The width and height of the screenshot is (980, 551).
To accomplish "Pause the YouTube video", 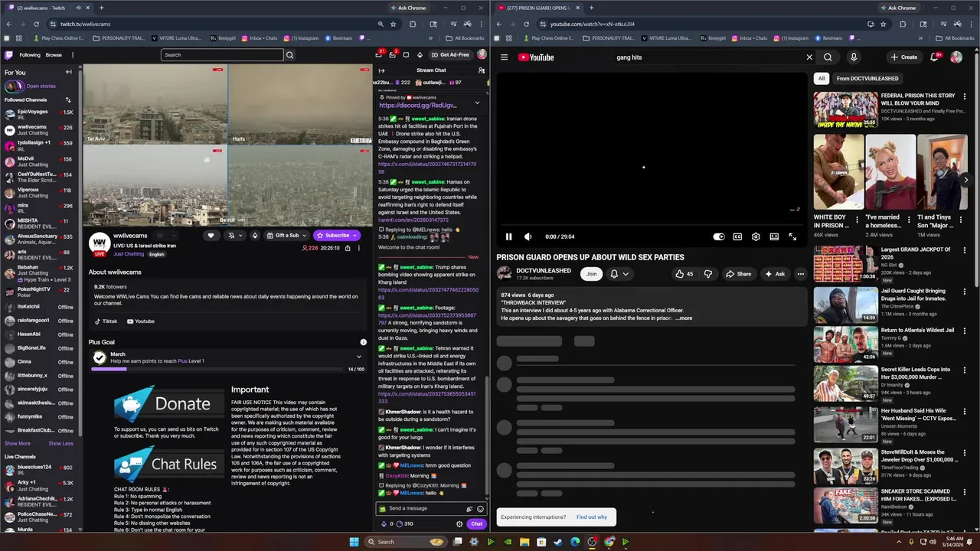I will pos(508,236).
